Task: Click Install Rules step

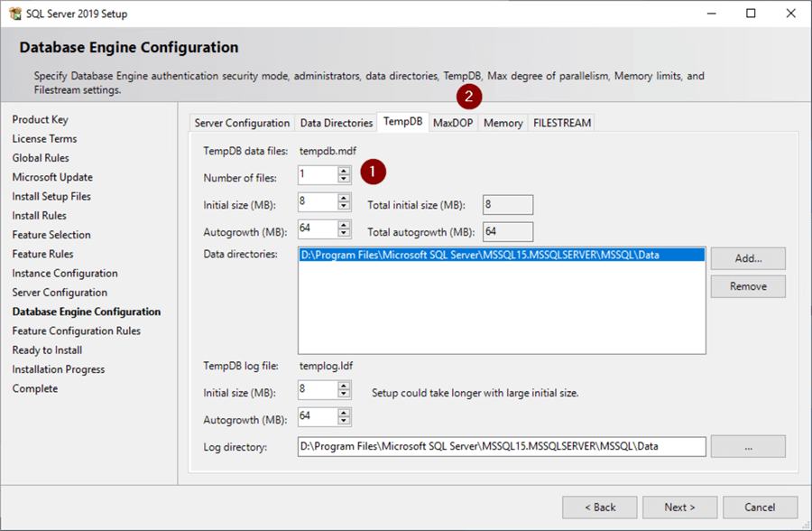Action: point(40,215)
